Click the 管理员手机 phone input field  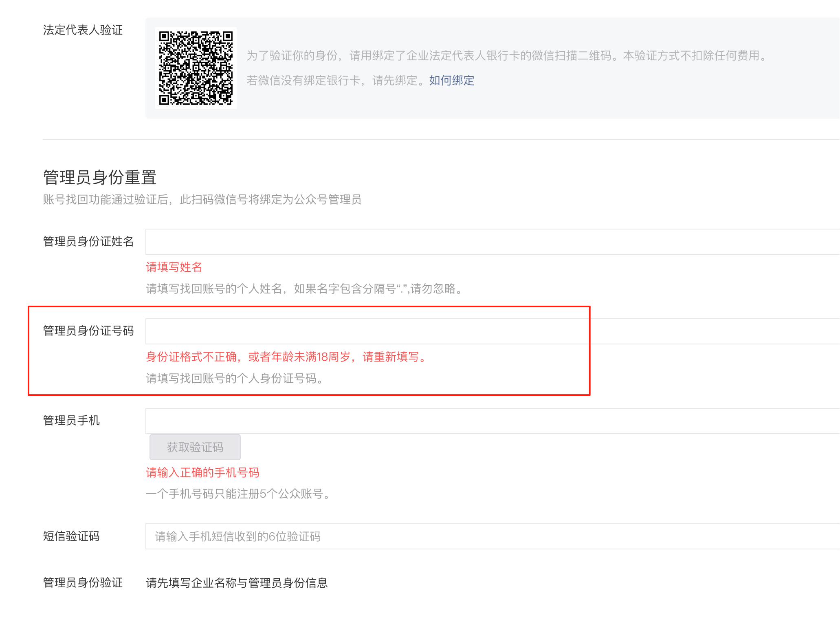pyautogui.click(x=492, y=421)
